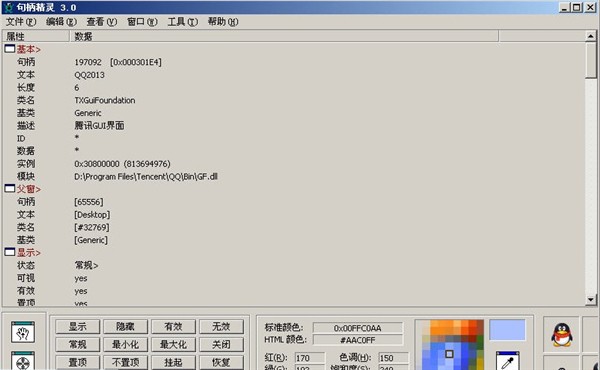The image size is (600, 370).
Task: Click the 色调(H) value field 150
Action: (x=393, y=358)
